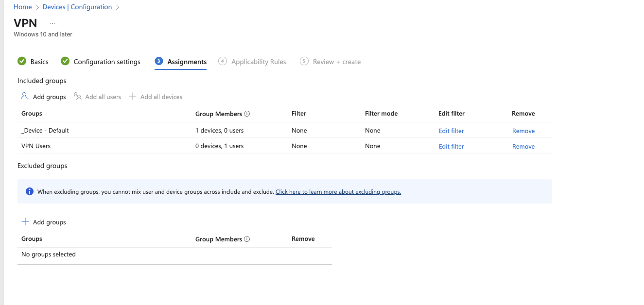
Task: Return to the Basics step
Action: 39,61
